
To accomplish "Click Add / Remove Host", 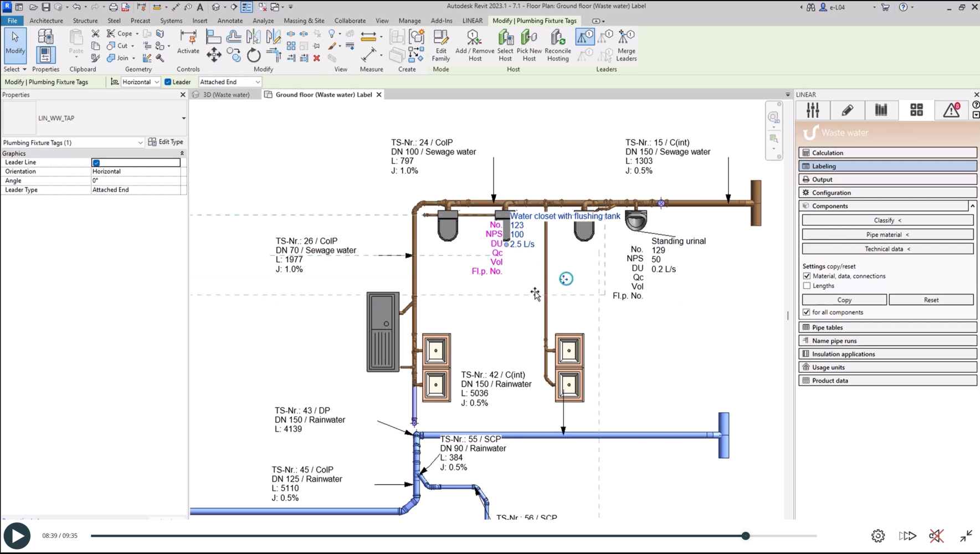I will point(475,45).
